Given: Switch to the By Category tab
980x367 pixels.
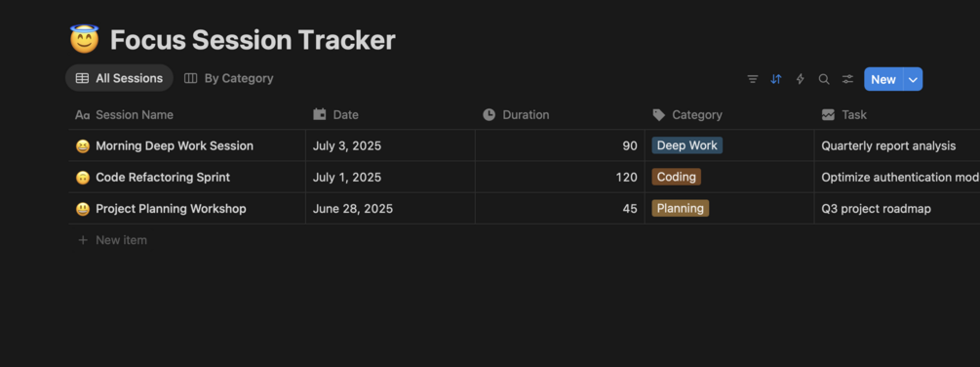Looking at the screenshot, I should (229, 78).
